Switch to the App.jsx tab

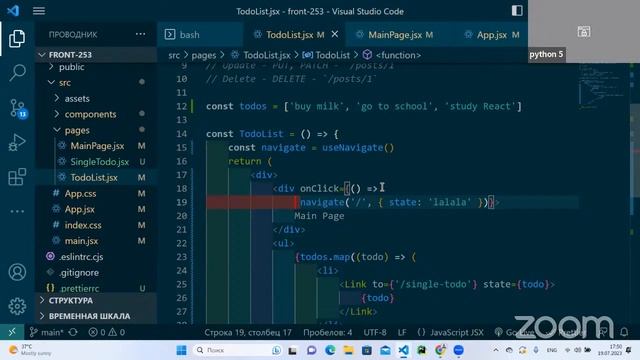click(x=492, y=35)
